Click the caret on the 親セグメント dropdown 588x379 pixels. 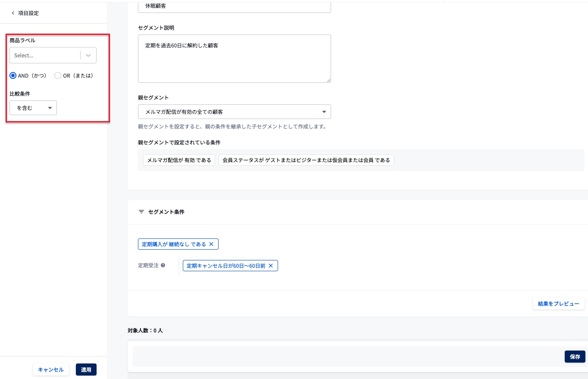click(x=324, y=112)
